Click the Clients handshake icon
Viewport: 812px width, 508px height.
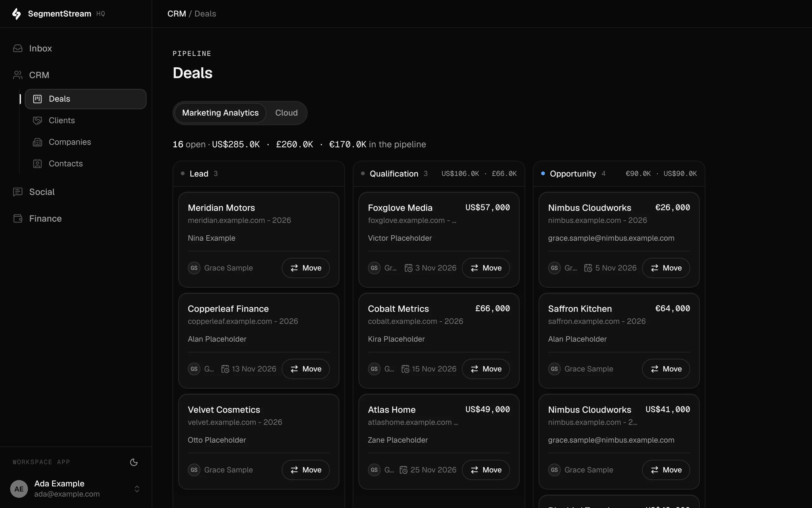pos(37,120)
